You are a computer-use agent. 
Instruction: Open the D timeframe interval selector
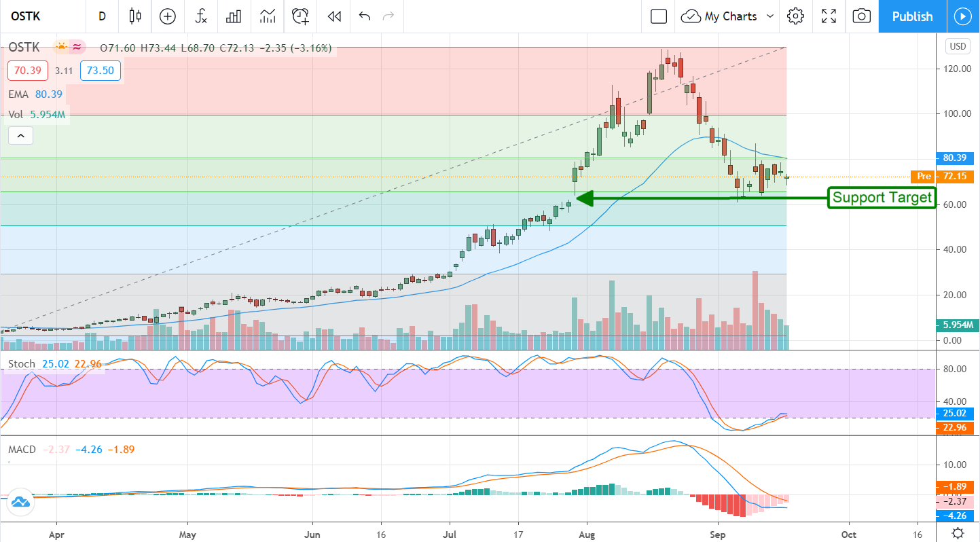click(102, 16)
